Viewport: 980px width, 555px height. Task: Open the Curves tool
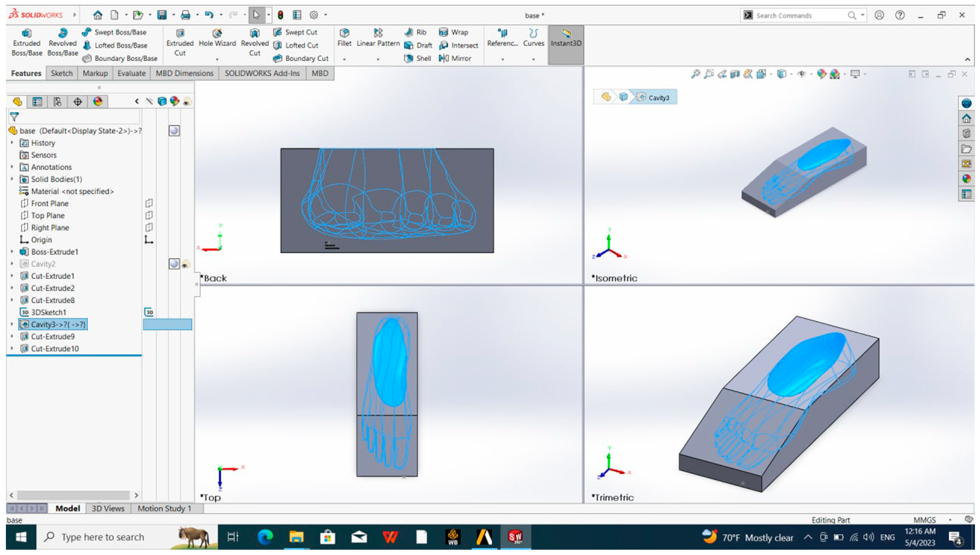click(x=533, y=38)
